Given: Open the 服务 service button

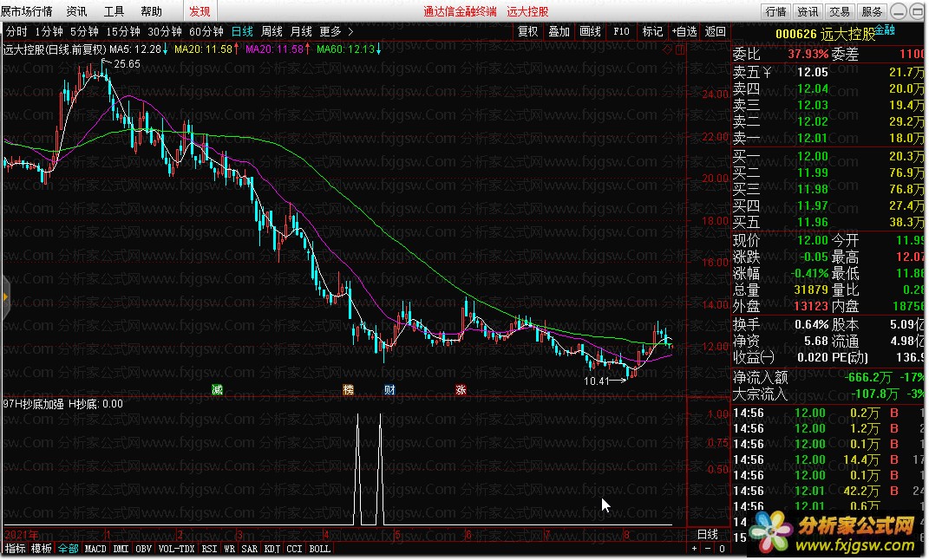Looking at the screenshot, I should (x=872, y=11).
